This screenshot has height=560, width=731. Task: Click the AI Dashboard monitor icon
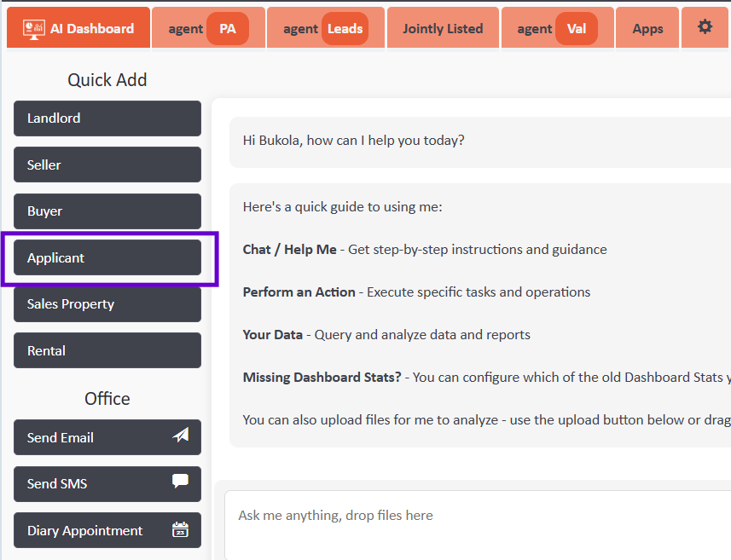(34, 28)
